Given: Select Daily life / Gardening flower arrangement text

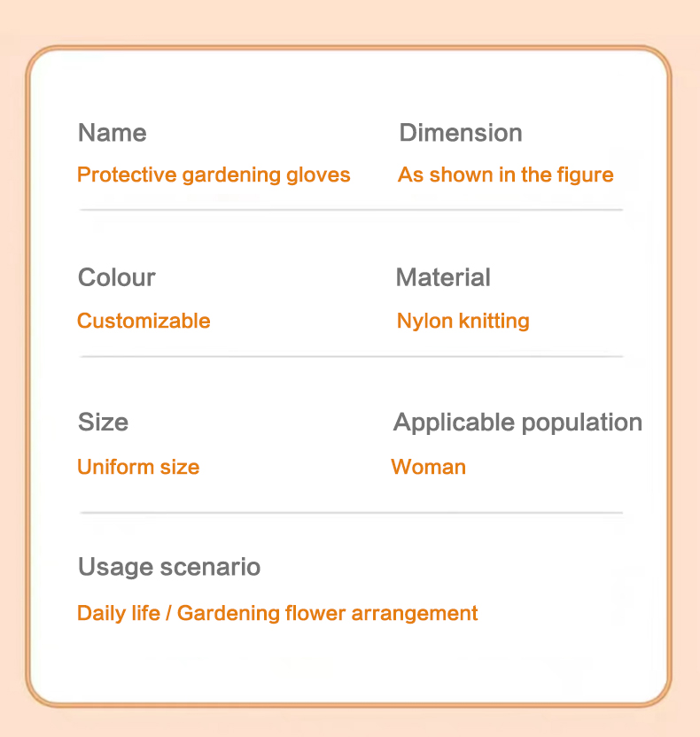Looking at the screenshot, I should tap(277, 614).
